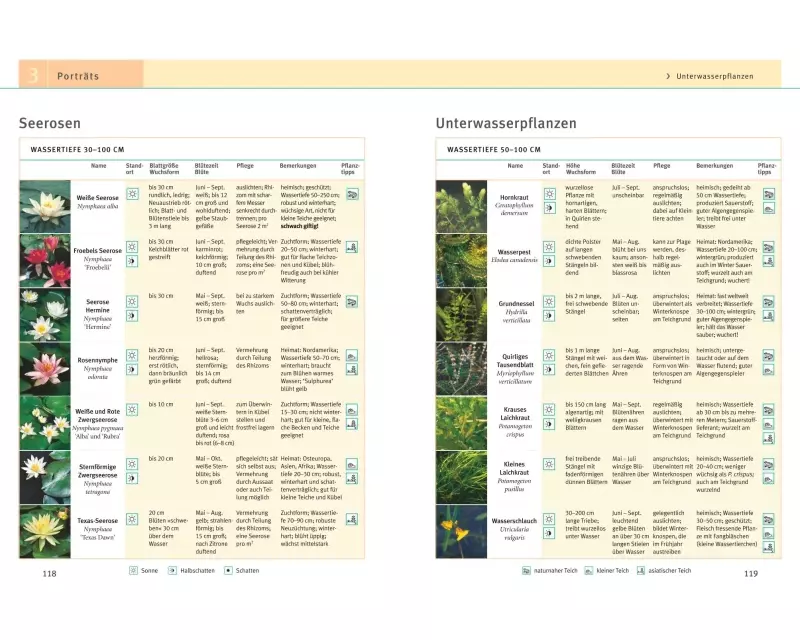This screenshot has width=800, height=640.
Task: Click the sun icon for Wasserschlauch
Action: (x=550, y=520)
